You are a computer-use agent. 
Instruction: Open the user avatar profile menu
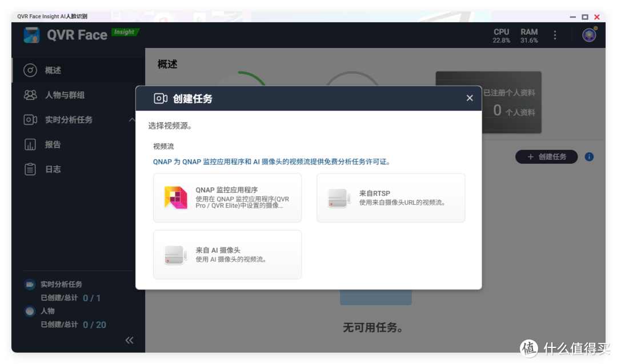(589, 35)
